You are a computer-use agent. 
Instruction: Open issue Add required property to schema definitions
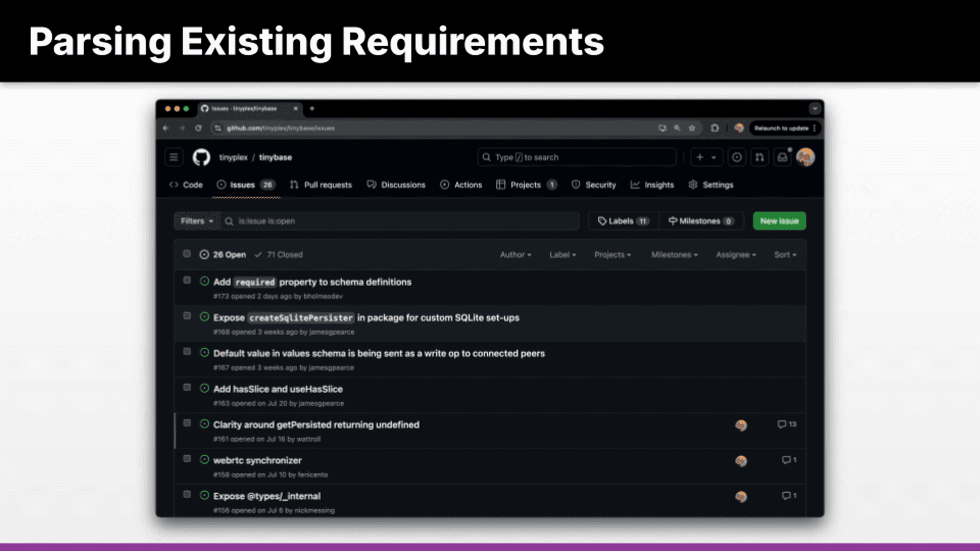(x=312, y=282)
